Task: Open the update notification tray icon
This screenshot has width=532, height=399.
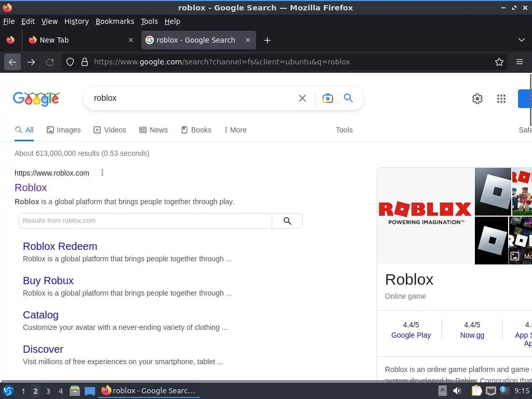Action: (503, 390)
